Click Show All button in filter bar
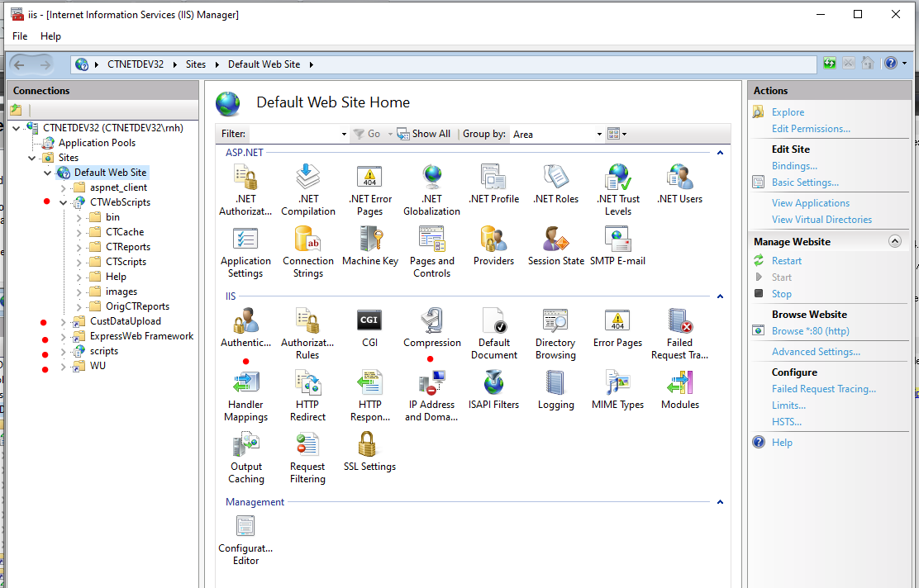Image resolution: width=919 pixels, height=588 pixels. tap(424, 134)
